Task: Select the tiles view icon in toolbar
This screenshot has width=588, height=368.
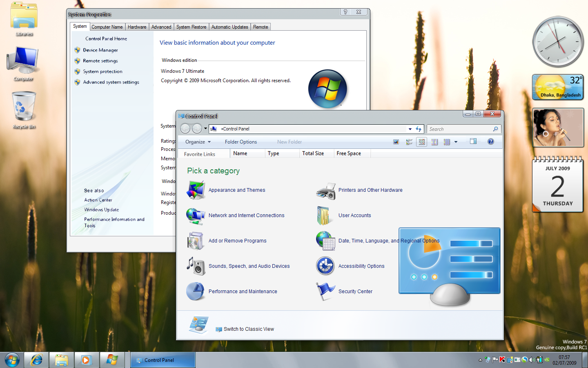Action: point(409,142)
